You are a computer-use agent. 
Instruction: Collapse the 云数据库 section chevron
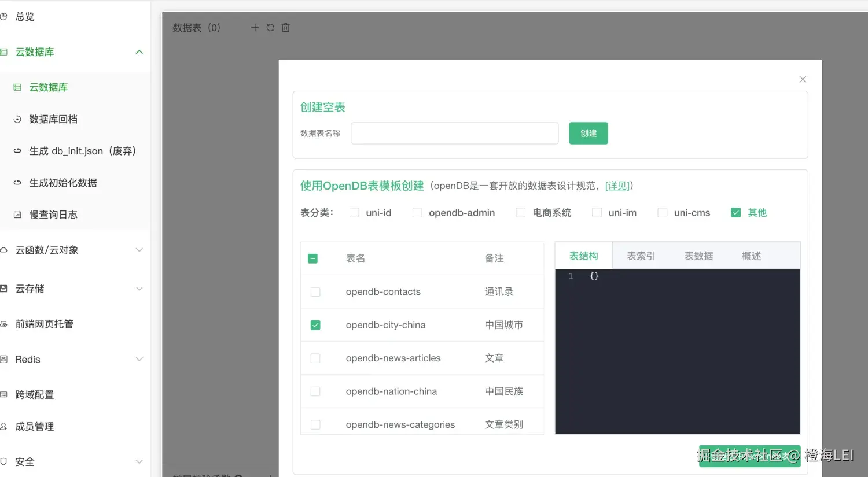(x=139, y=52)
